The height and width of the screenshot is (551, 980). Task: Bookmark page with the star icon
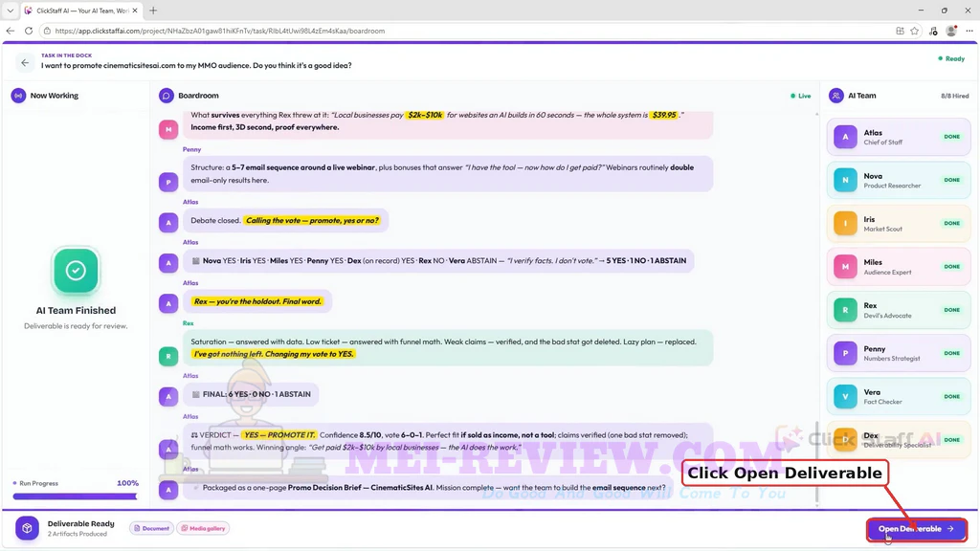[x=914, y=31]
